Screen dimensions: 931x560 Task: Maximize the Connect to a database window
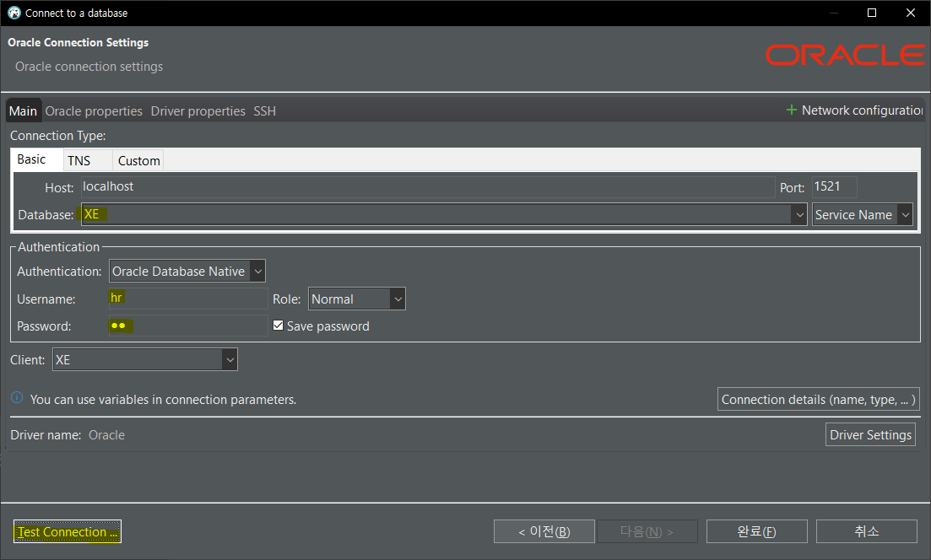[872, 13]
